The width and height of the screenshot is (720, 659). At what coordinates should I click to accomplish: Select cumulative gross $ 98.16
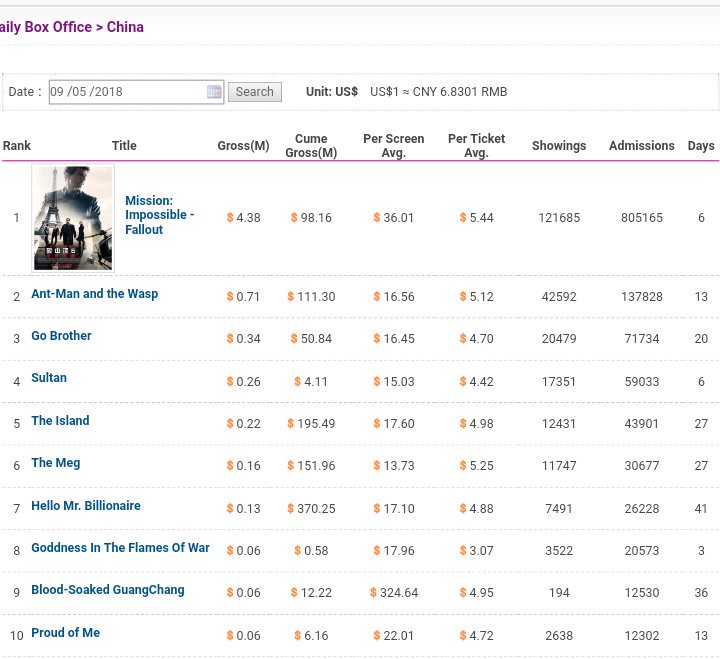(311, 218)
